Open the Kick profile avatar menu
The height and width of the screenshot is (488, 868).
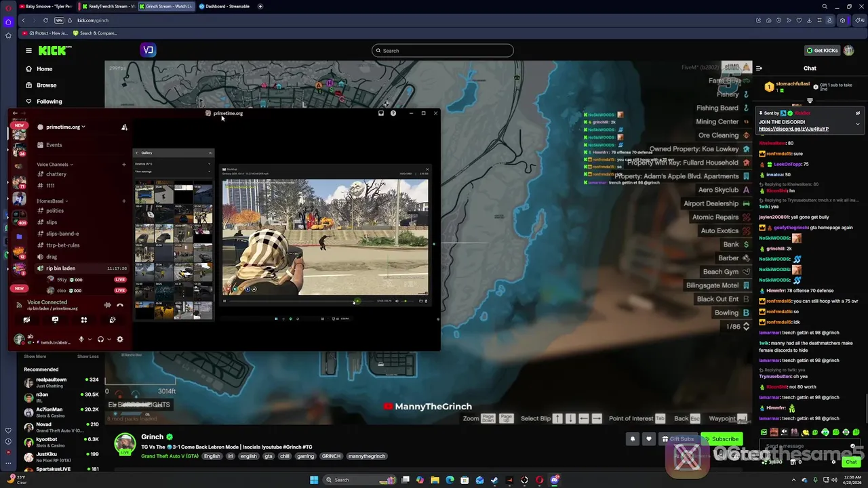point(849,51)
